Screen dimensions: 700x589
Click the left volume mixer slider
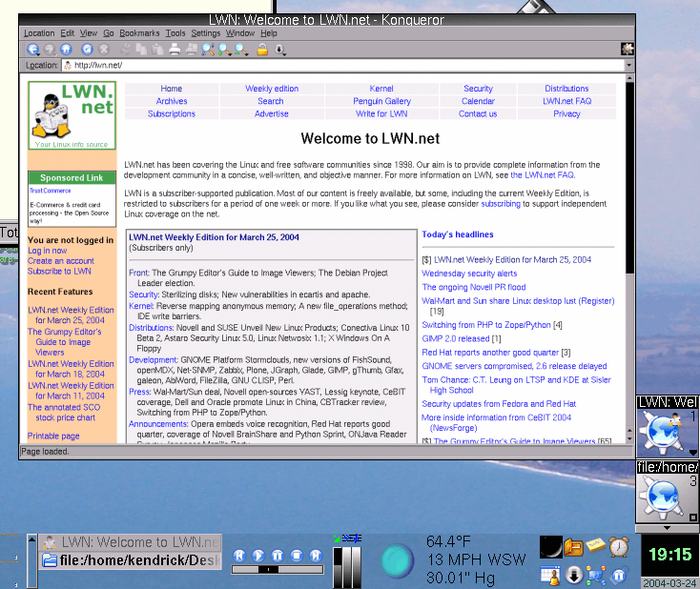pos(339,567)
